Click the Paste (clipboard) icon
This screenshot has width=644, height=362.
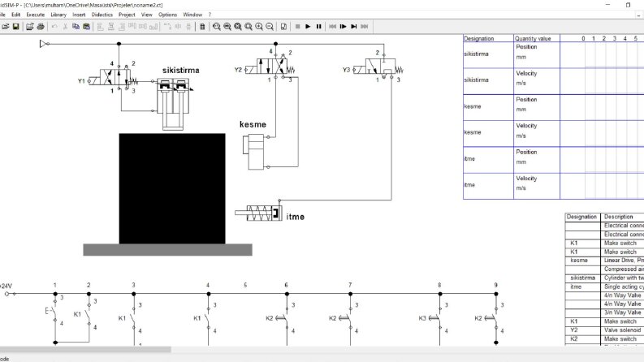[x=86, y=26]
